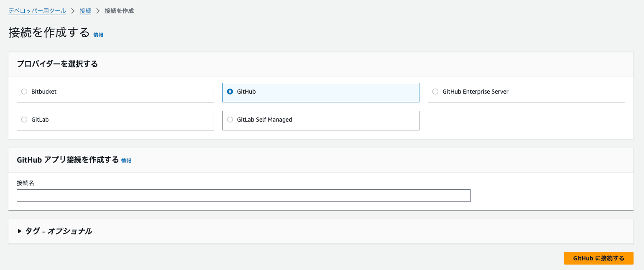This screenshot has width=644, height=270.
Task: Click the 接続名 field label
Action: [x=26, y=183]
